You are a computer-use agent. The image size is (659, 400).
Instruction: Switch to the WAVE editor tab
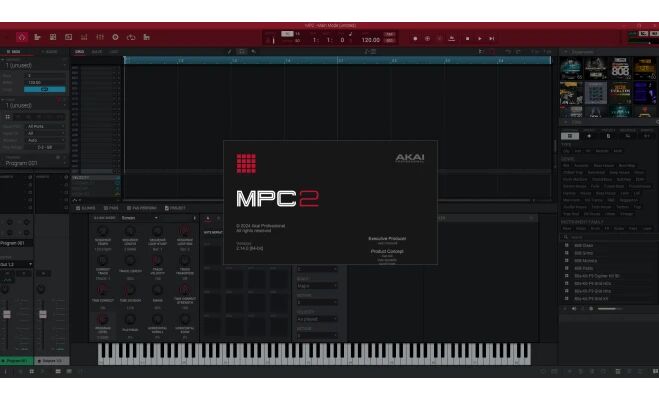(x=97, y=52)
